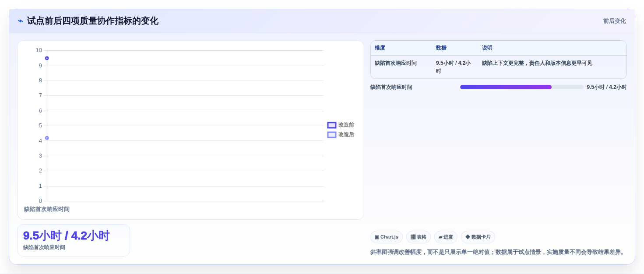The image size is (644, 274).
Task: Click the 前后变化 label in header
Action: [x=614, y=21]
